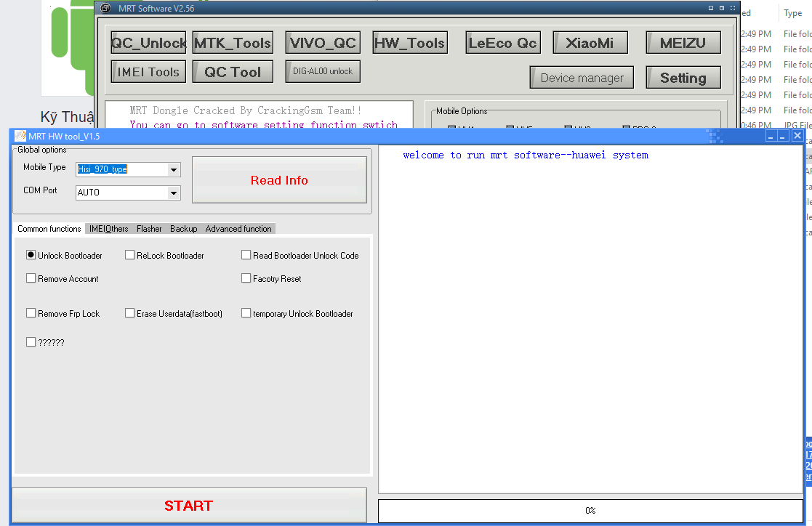Click the DIG-AL00 unlock button

[x=323, y=71]
